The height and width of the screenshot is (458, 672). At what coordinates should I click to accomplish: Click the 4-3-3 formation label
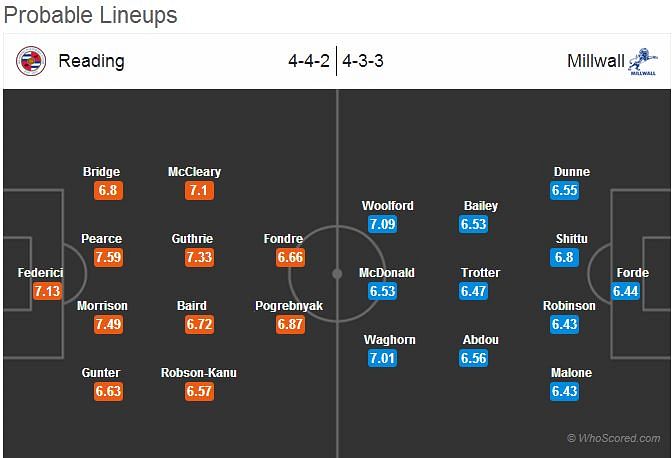[x=363, y=61]
